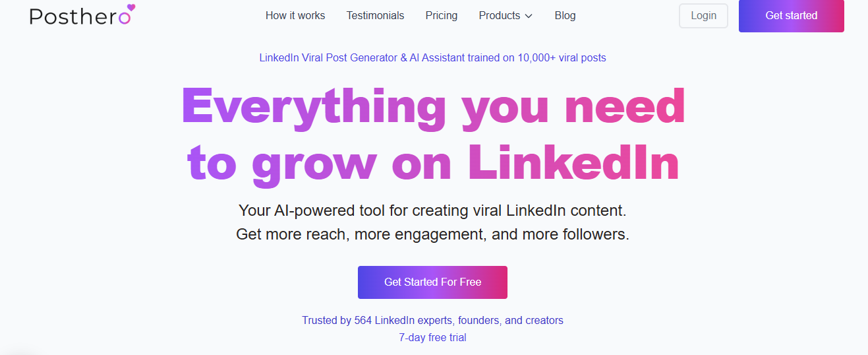Open the How it works section
The height and width of the screenshot is (355, 868).
click(x=295, y=15)
